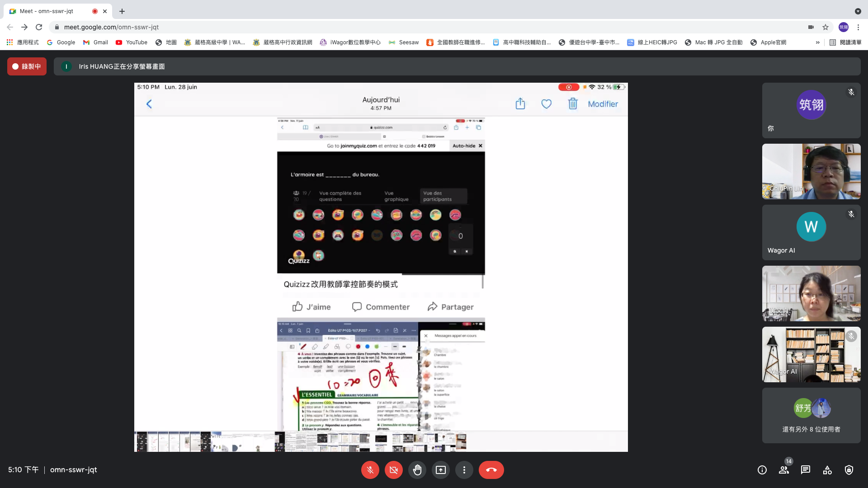This screenshot has height=488, width=868.
Task: Open more options three-dot menu
Action: (464, 470)
